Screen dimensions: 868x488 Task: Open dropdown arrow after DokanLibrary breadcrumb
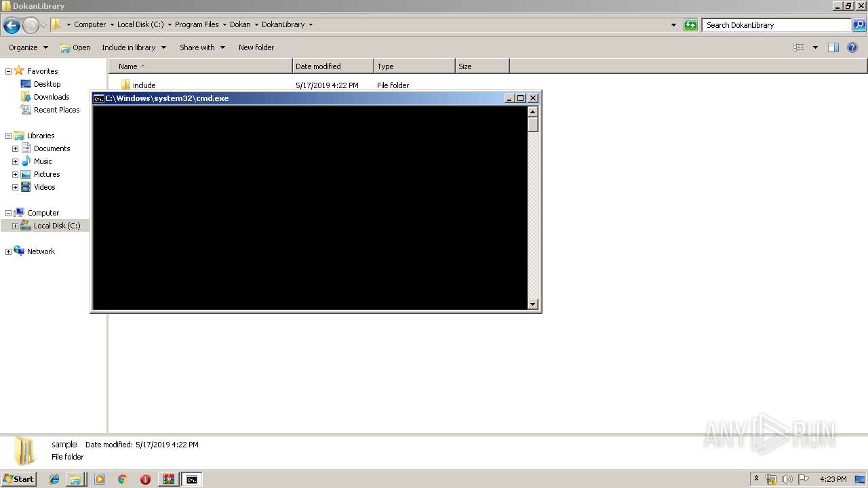pos(311,24)
